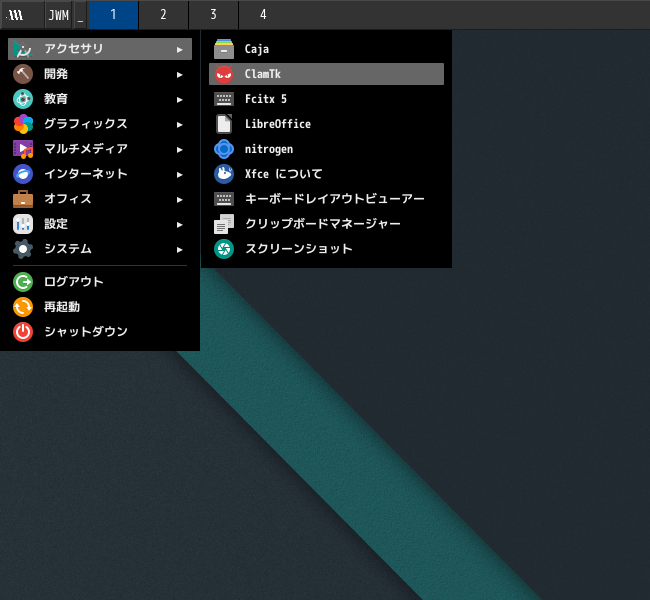Click the main menu logo in the panel

point(16,15)
